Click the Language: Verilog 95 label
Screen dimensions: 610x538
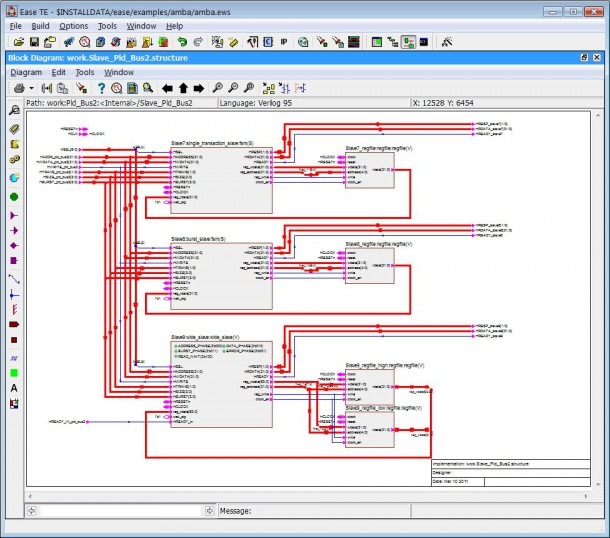(x=256, y=103)
